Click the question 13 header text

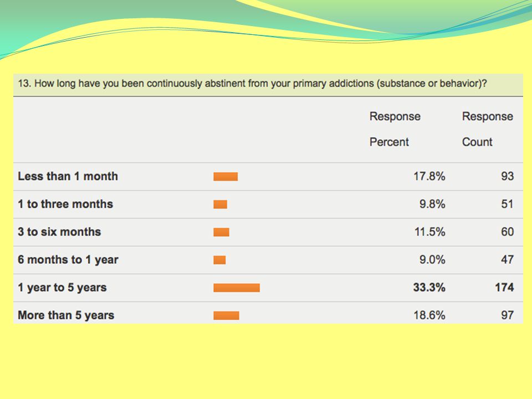(x=253, y=84)
